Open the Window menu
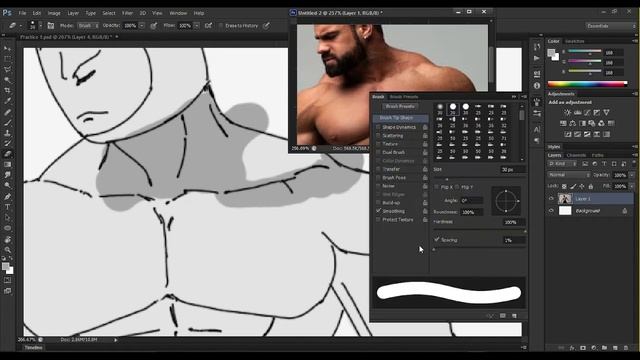 click(178, 13)
